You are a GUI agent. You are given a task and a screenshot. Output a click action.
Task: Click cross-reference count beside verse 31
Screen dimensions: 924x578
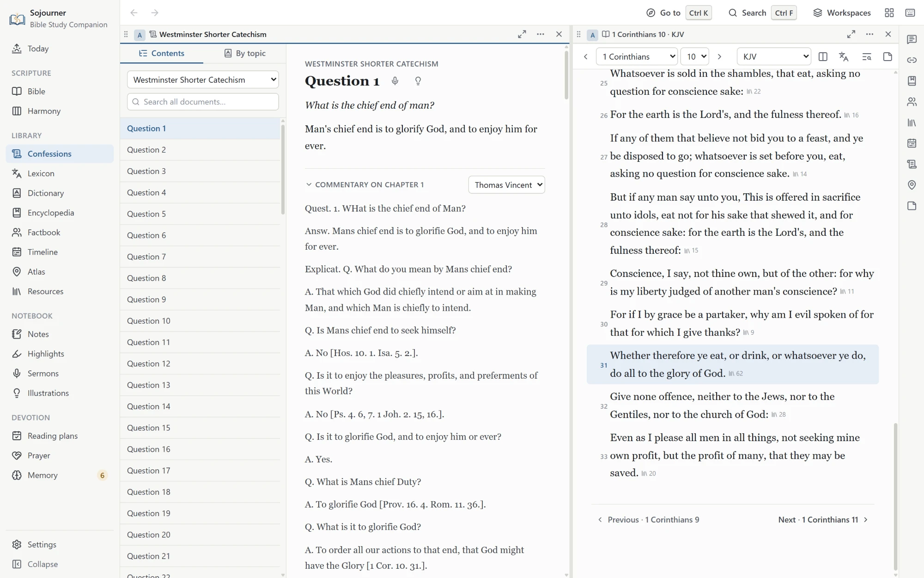coord(736,374)
